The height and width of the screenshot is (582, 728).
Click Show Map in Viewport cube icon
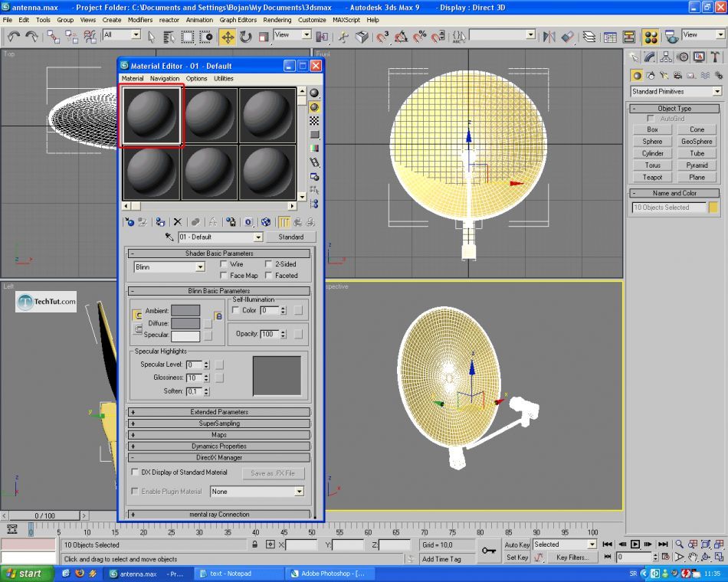[266, 222]
